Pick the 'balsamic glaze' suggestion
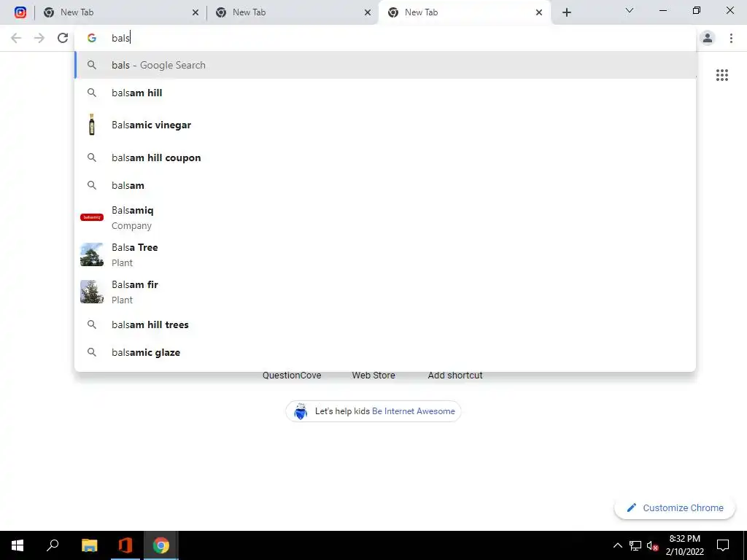747x560 pixels. point(385,353)
